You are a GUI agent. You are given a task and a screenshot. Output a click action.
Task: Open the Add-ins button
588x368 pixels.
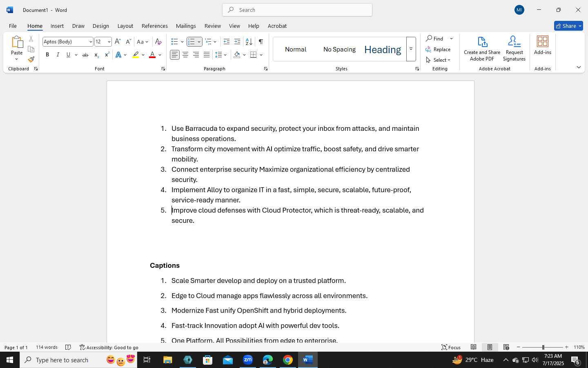coord(543,45)
